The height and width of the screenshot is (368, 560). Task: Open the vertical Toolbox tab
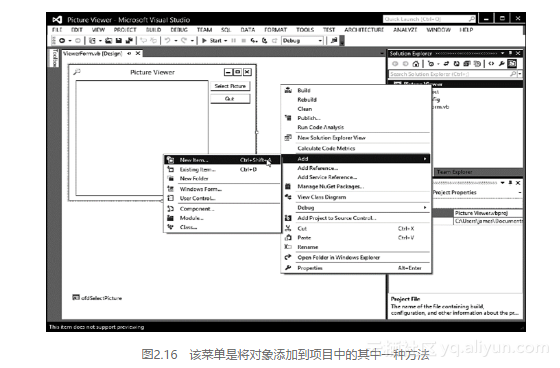click(54, 58)
